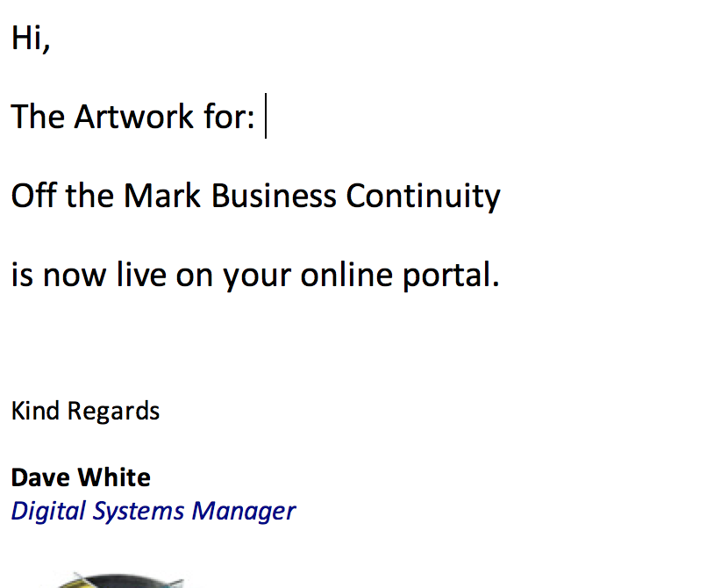Click the partial logo image at bottom

pos(120,581)
